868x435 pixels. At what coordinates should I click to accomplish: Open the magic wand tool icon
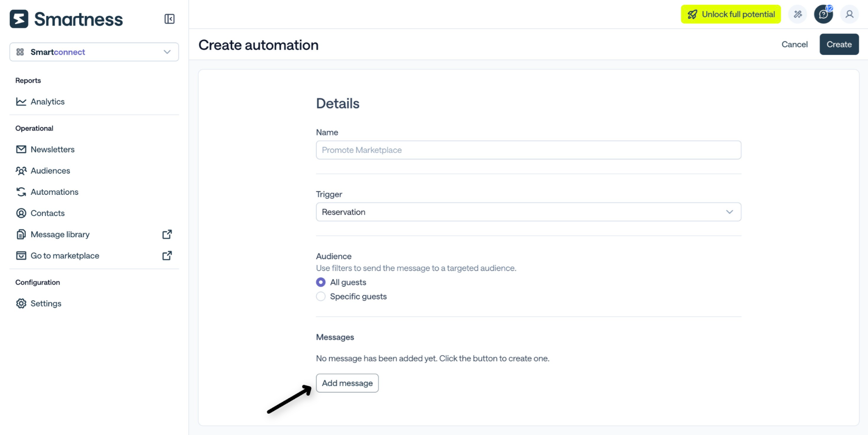[x=798, y=14]
